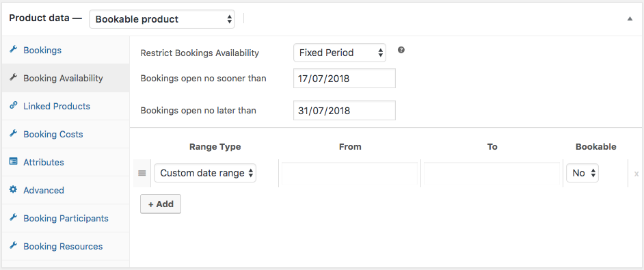This screenshot has width=644, height=270.
Task: Click the Range Type column header
Action: coord(215,147)
